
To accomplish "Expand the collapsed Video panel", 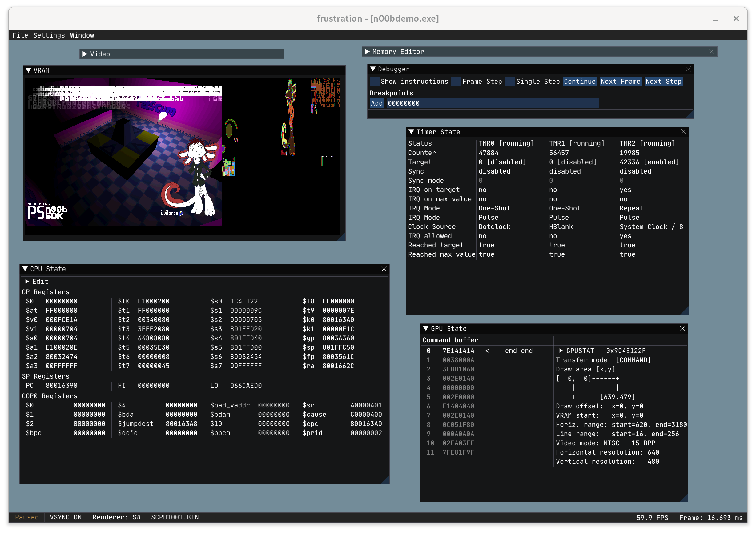I will 85,54.
